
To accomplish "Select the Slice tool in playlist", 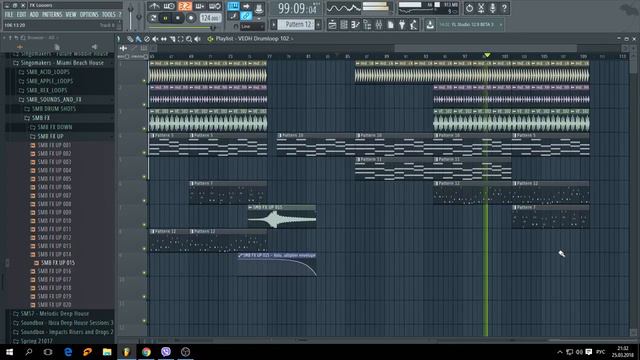I will click(x=172, y=39).
